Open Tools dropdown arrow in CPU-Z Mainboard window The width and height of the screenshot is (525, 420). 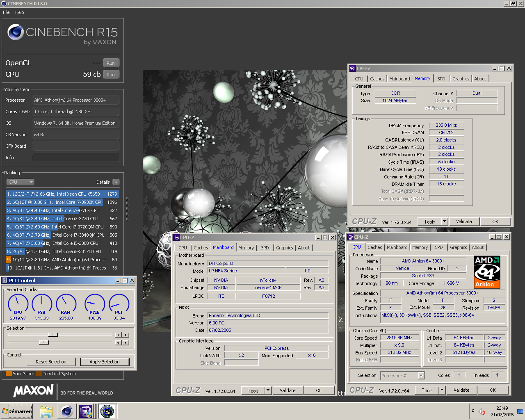268,390
